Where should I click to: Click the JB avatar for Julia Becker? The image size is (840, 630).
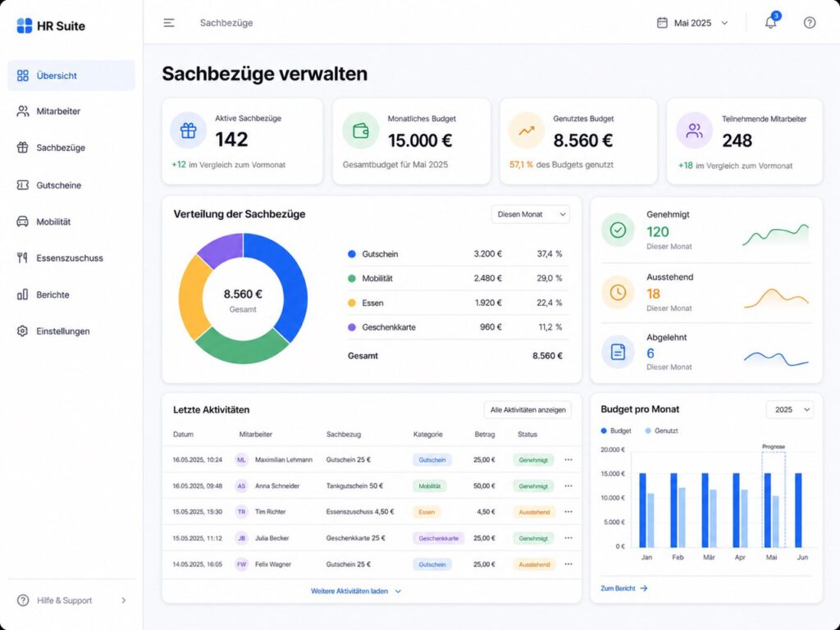coord(242,538)
